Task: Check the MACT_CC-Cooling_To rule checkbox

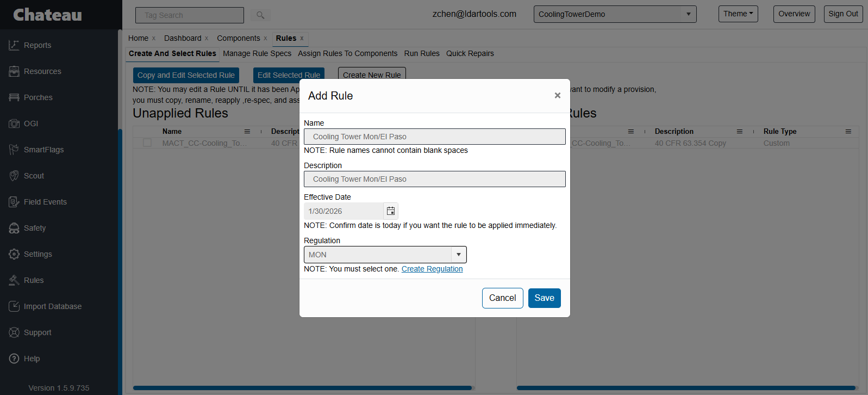Action: (x=147, y=143)
